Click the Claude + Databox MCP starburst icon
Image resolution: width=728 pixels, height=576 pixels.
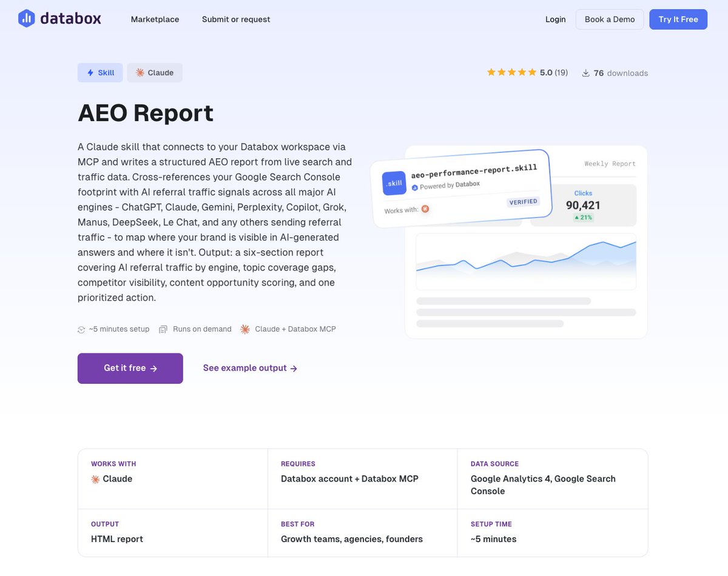[x=245, y=329]
